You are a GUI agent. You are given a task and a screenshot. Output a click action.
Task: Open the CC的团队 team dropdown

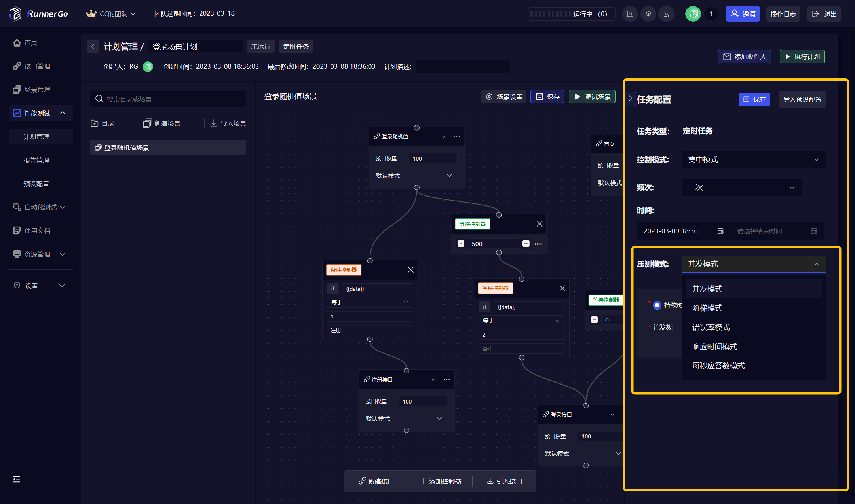point(111,14)
